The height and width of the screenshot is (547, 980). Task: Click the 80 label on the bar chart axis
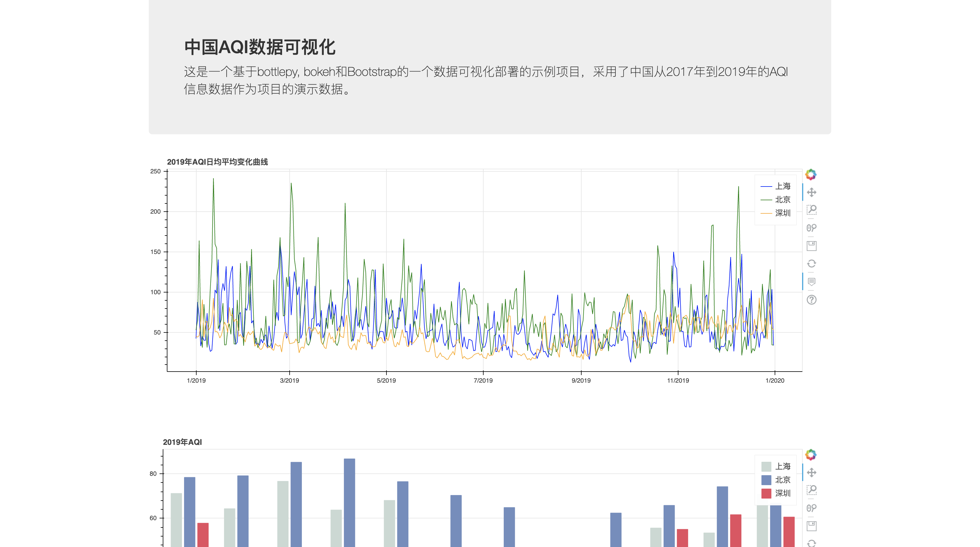tap(153, 474)
